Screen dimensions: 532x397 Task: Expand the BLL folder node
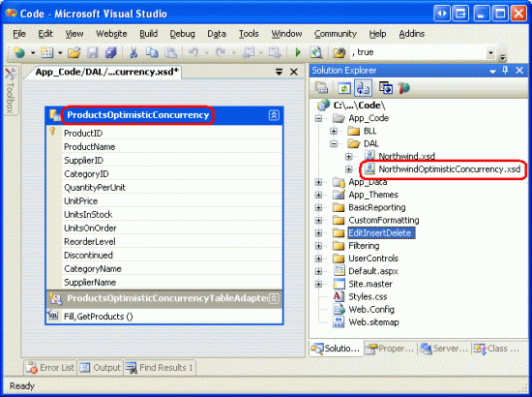334,131
